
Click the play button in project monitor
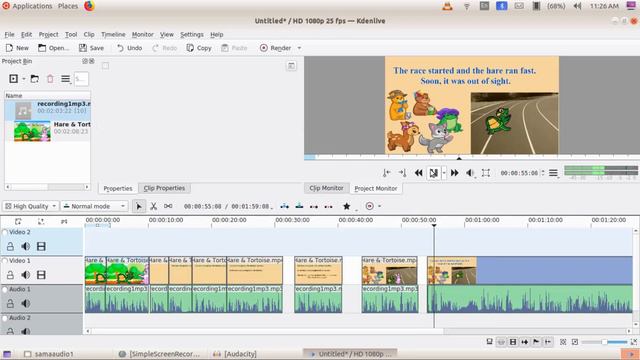[x=433, y=173]
